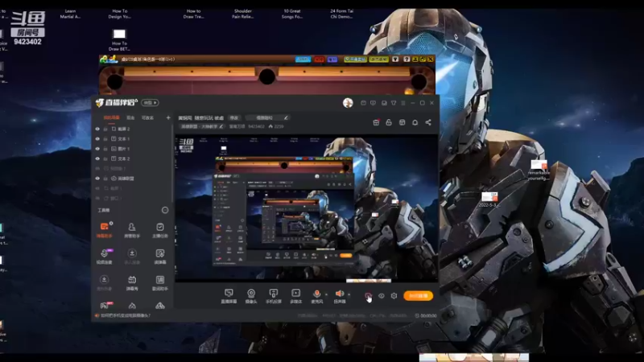
Task: Hide the Text 2 source layer
Action: [97, 158]
